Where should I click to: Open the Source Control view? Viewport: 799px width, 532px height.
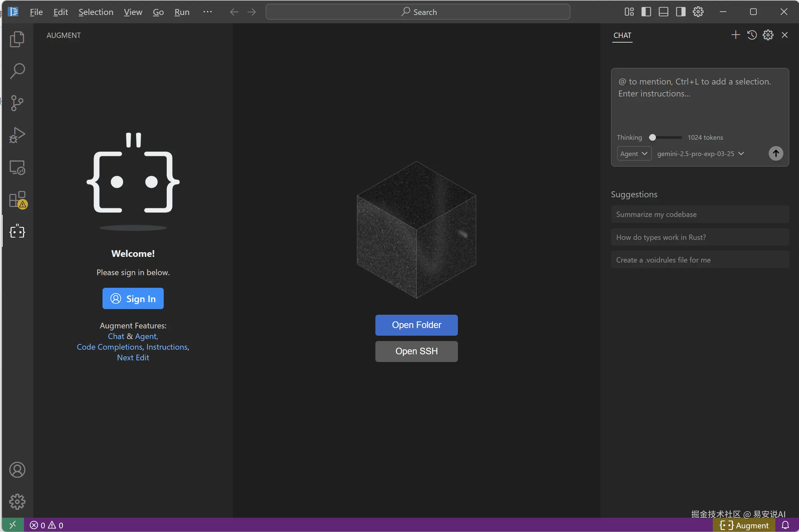coord(17,103)
